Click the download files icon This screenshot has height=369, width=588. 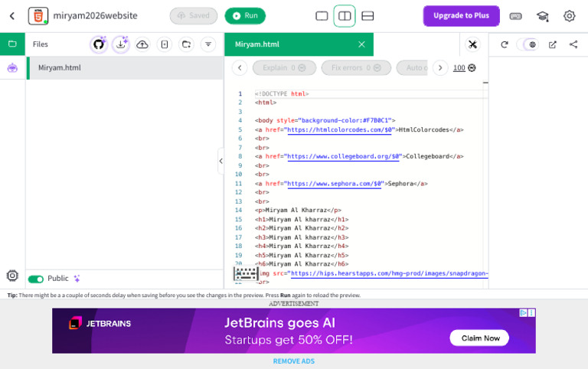pyautogui.click(x=121, y=44)
